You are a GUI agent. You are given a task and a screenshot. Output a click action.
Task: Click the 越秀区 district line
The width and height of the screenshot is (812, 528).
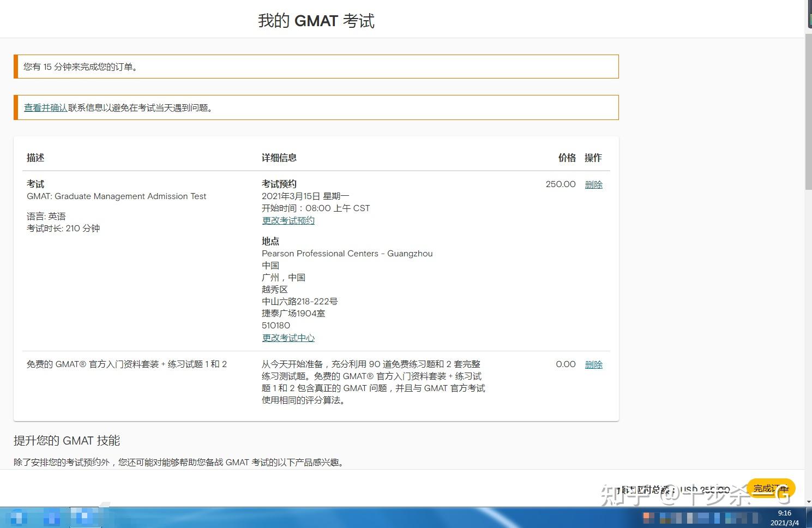(x=275, y=289)
